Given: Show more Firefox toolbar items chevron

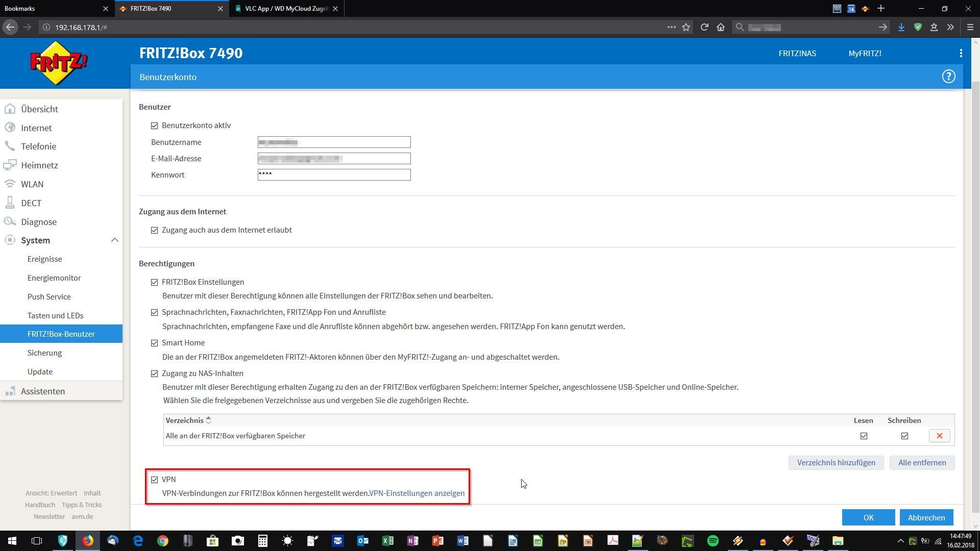Looking at the screenshot, I should 950,27.
